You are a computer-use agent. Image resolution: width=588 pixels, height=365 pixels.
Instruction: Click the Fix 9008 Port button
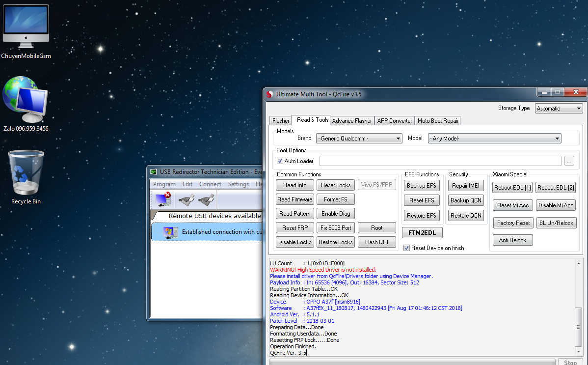tap(336, 228)
